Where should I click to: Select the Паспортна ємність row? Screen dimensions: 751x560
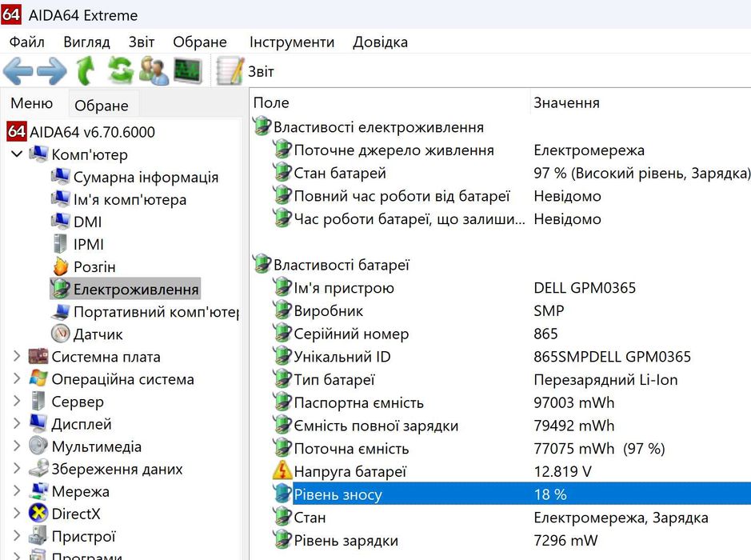[x=512, y=402]
